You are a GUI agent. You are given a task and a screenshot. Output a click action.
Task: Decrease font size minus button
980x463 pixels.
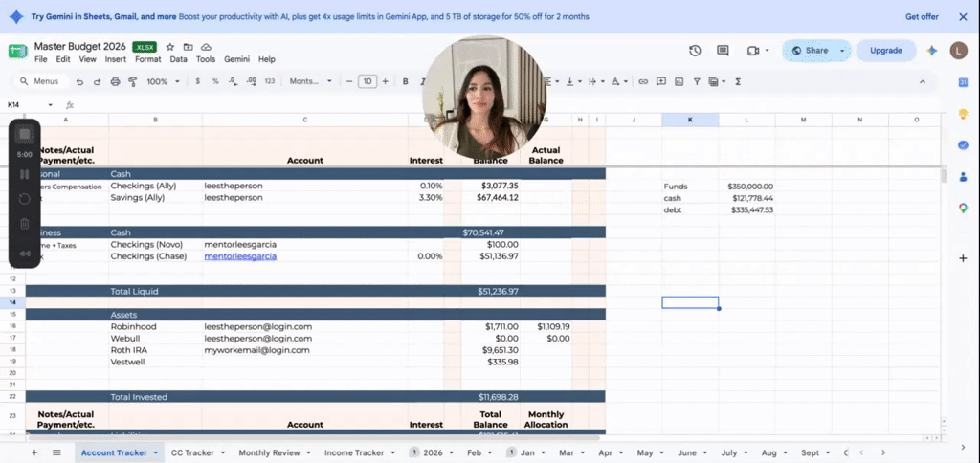point(349,82)
